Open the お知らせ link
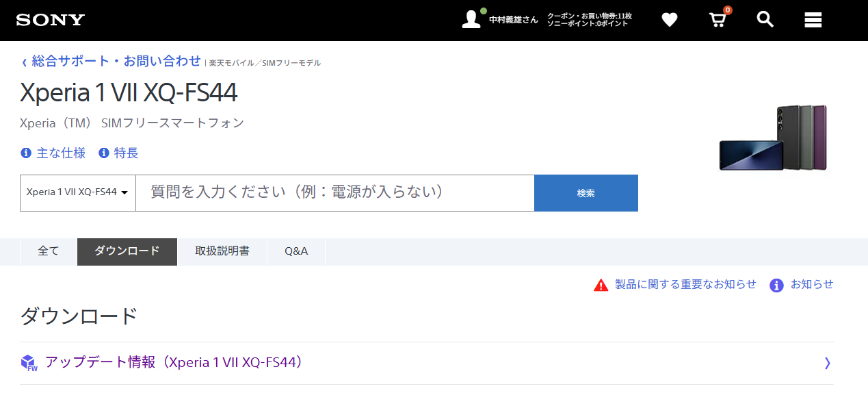868x419 pixels. (812, 284)
